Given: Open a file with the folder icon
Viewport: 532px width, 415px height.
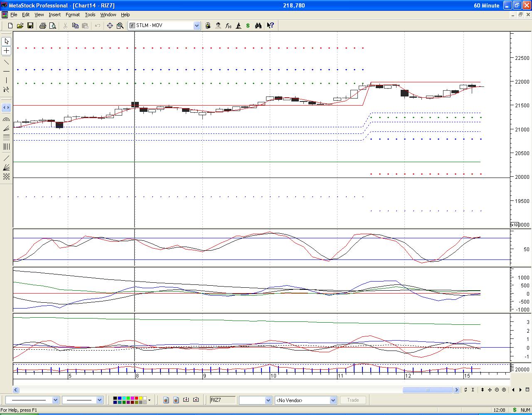Looking at the screenshot, I should 20,25.
